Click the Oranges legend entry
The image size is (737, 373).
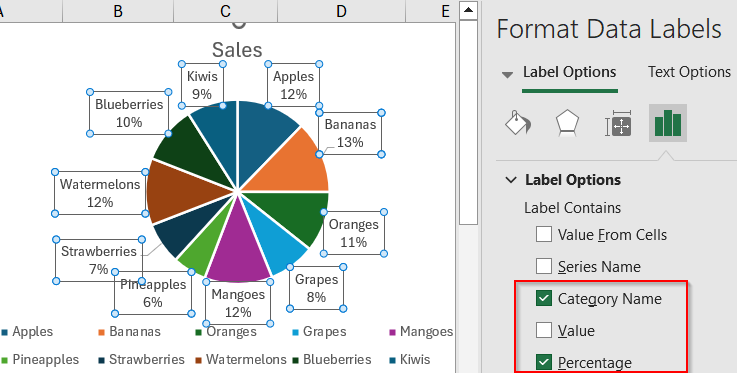click(226, 332)
